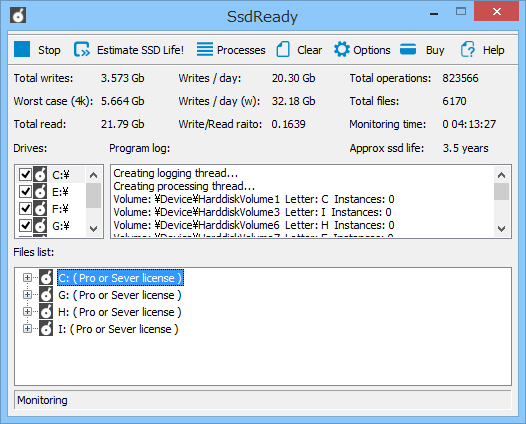Viewport: 526px width, 424px height.
Task: Click the Approx ssd life value 3.5 years
Action: (x=465, y=148)
